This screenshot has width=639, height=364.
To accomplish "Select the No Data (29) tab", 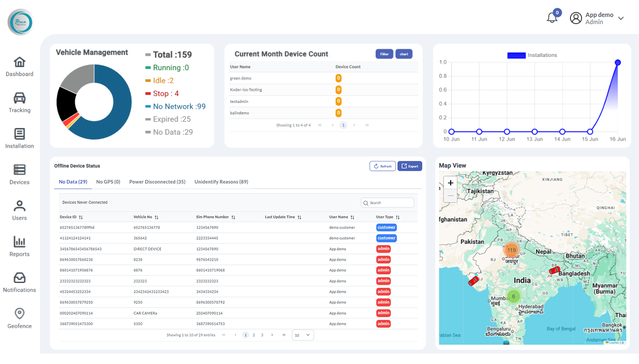I will tap(73, 182).
